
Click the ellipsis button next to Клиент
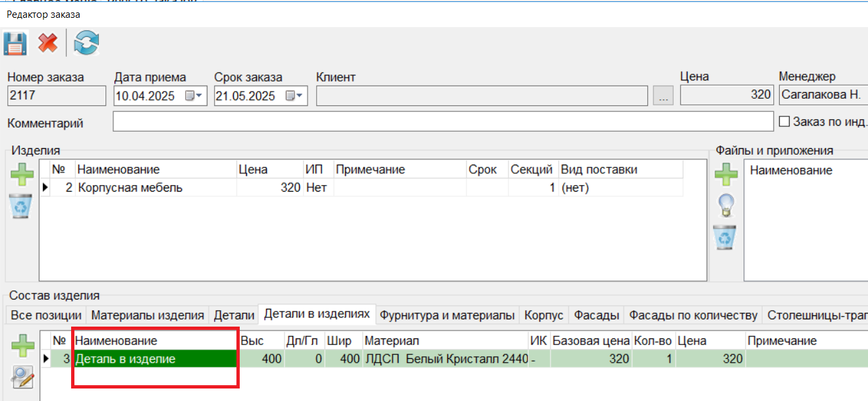(x=663, y=96)
